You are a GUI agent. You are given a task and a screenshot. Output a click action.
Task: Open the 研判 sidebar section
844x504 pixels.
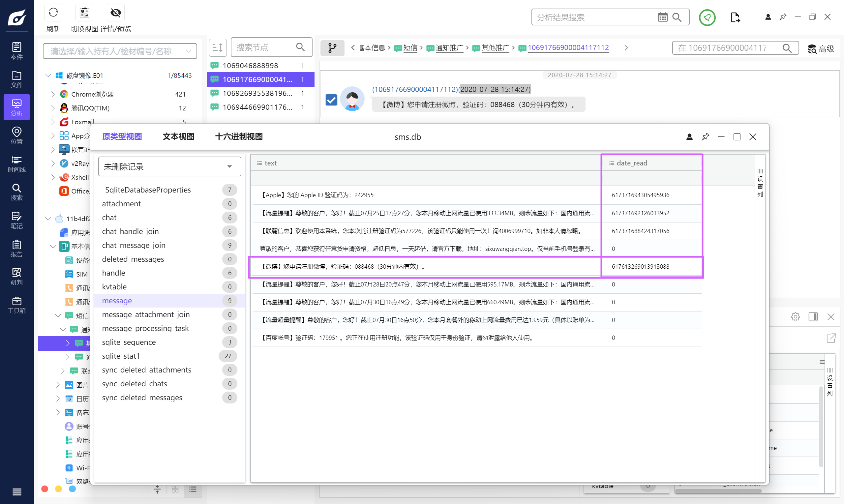click(x=16, y=277)
